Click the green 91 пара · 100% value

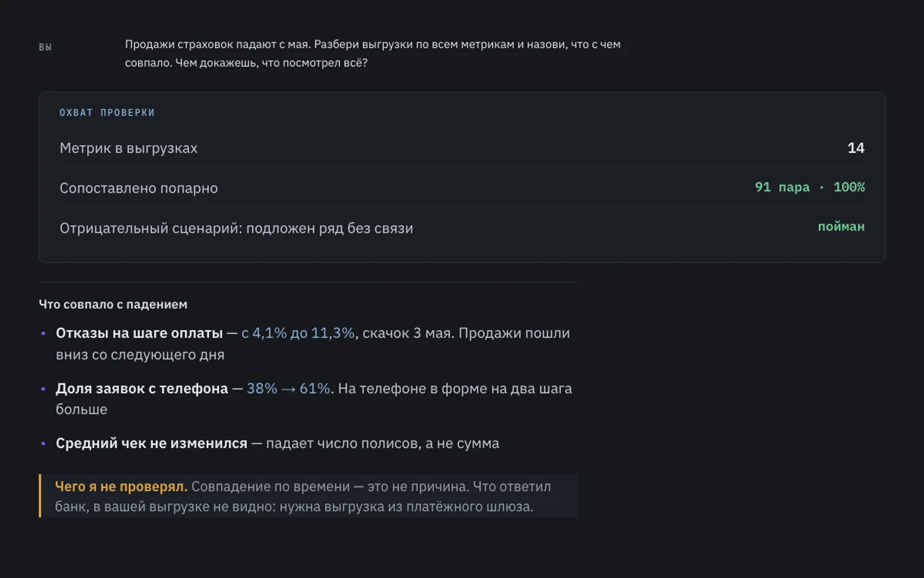[810, 187]
